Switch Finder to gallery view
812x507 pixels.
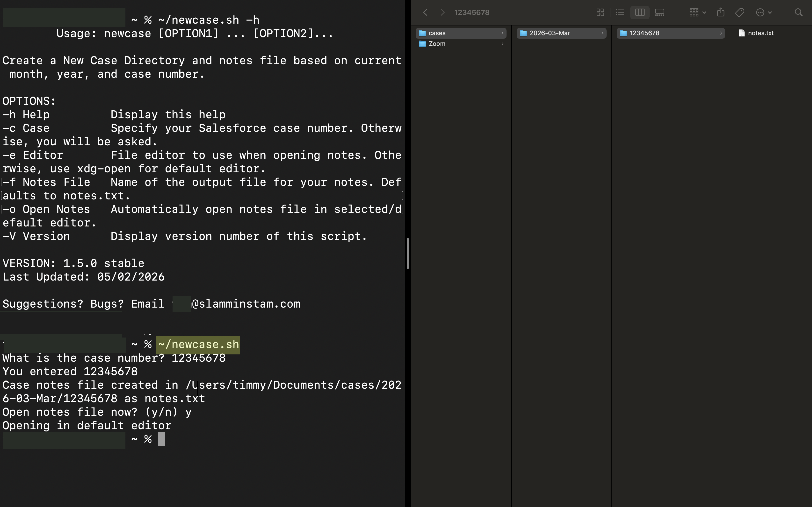pos(660,12)
